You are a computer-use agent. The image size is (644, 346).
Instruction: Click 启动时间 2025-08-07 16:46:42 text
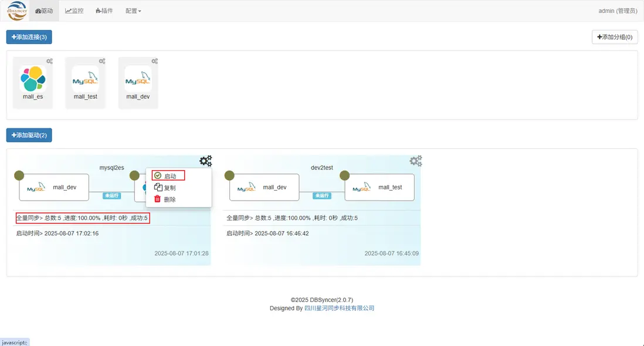pyautogui.click(x=267, y=233)
